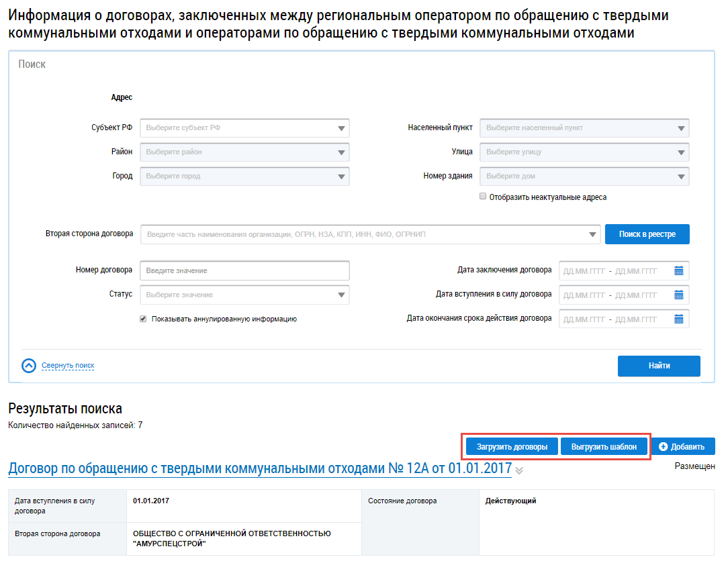
Task: Click the 'Загрузить договоры' button
Action: tap(512, 447)
